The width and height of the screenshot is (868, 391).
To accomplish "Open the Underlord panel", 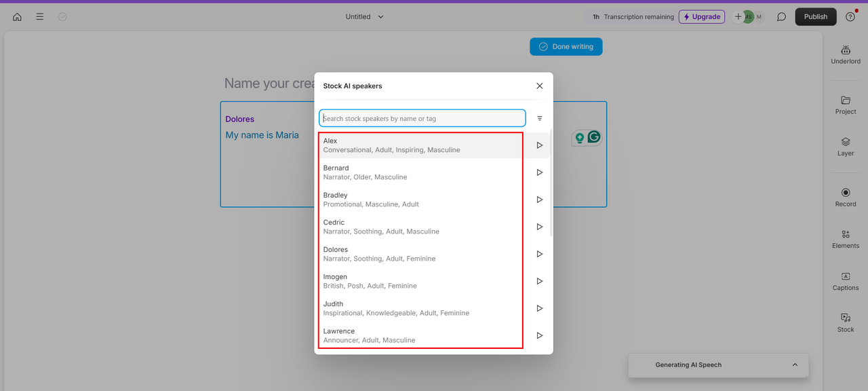I will (x=846, y=55).
